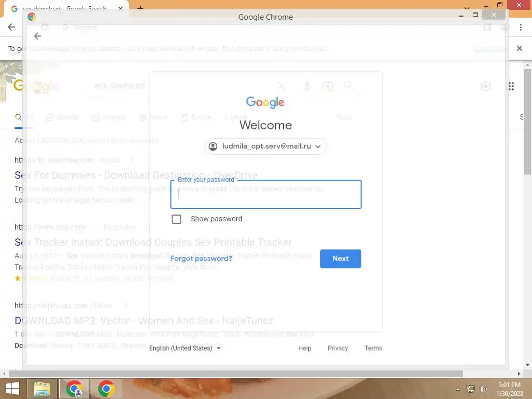
Task: Click the scroll right arrow of horizontal scrollbar
Action: (x=518, y=374)
